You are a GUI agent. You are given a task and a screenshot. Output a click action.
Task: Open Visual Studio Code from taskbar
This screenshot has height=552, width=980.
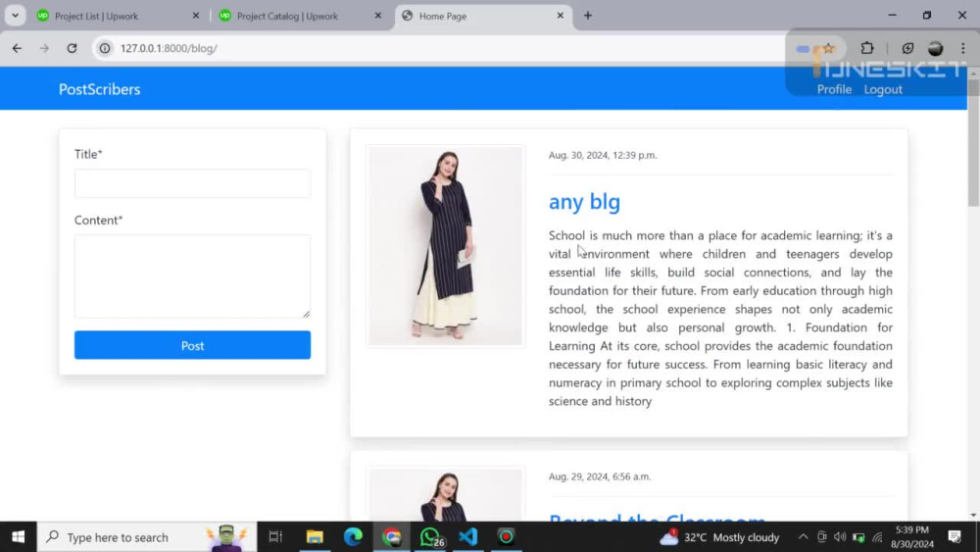[x=468, y=537]
